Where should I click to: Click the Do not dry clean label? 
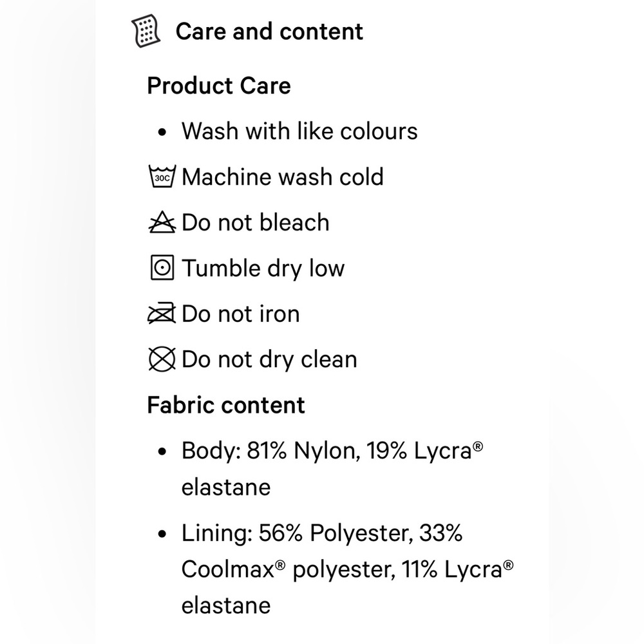(x=269, y=360)
